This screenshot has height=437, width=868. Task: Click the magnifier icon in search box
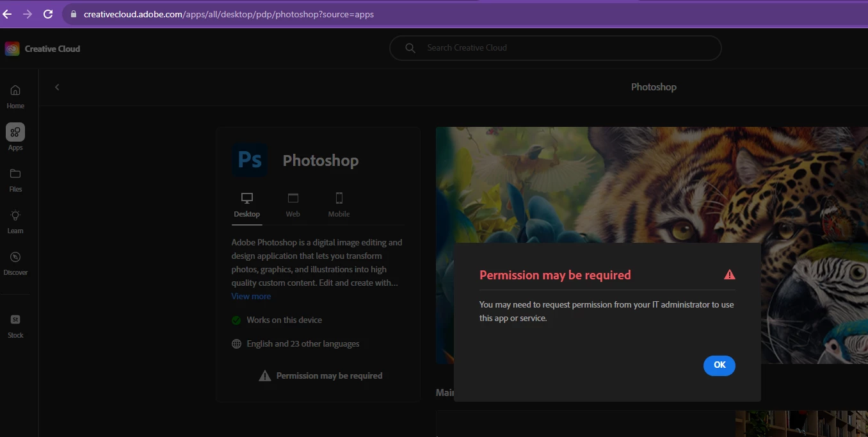pos(410,48)
